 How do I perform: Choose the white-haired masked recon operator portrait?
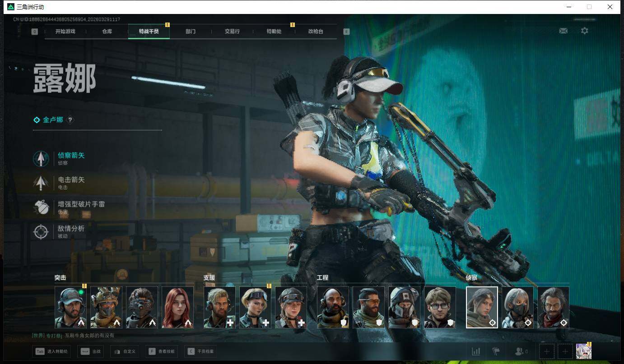517,307
